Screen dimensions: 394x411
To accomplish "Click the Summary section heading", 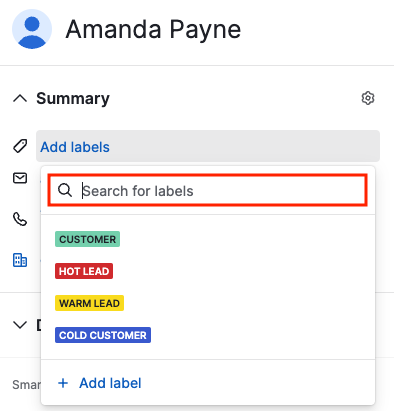I will click(x=73, y=98).
